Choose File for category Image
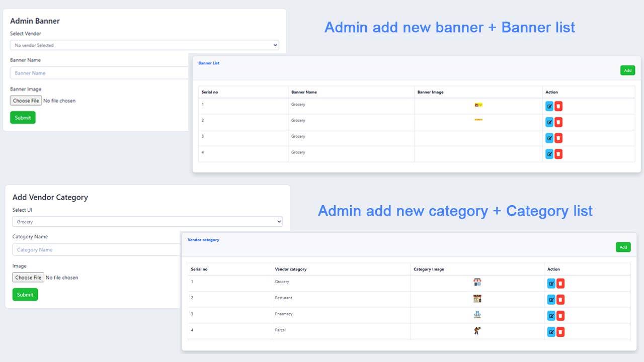This screenshot has width=644, height=362. [28, 278]
